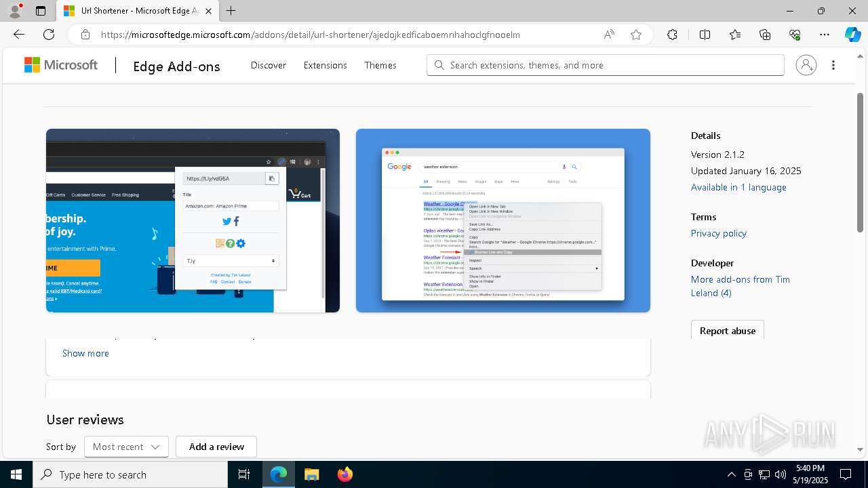Open the Extensions puzzle icon
This screenshot has height=488, width=868.
[x=672, y=35]
